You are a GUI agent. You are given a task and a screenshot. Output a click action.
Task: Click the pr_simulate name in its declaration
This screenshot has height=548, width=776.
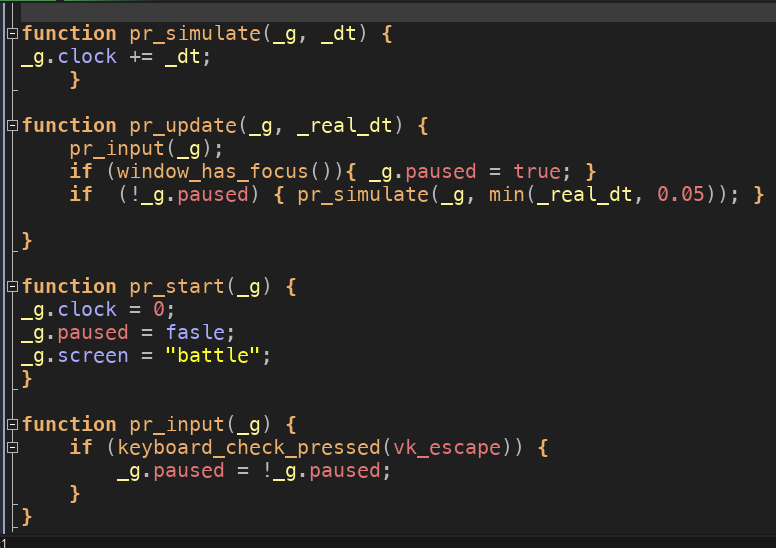pyautogui.click(x=195, y=34)
